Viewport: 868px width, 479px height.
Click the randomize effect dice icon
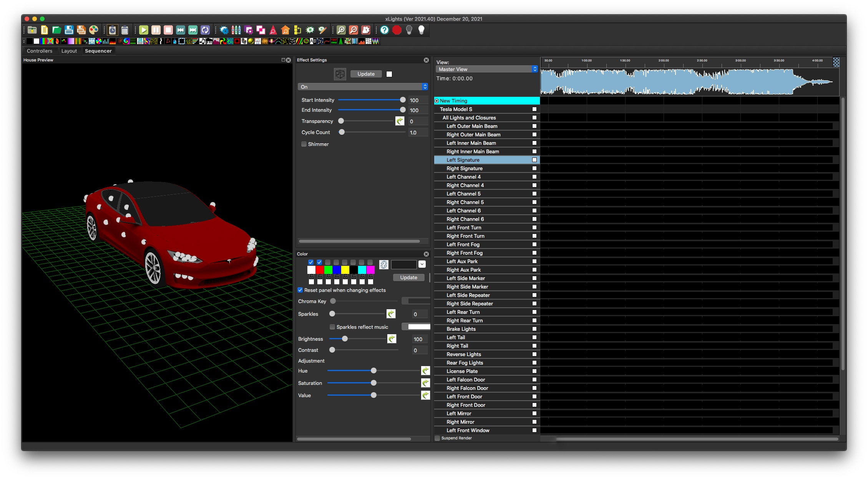pyautogui.click(x=340, y=74)
